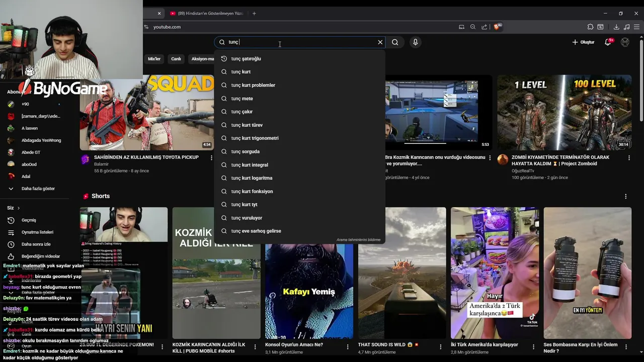
Task: Select the Canlı filter chip
Action: pyautogui.click(x=176, y=59)
